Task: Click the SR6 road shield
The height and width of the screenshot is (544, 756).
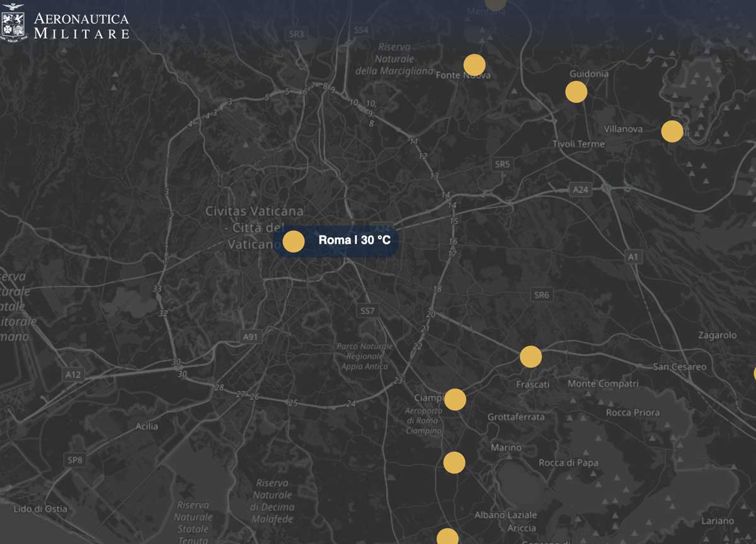Action: [541, 295]
